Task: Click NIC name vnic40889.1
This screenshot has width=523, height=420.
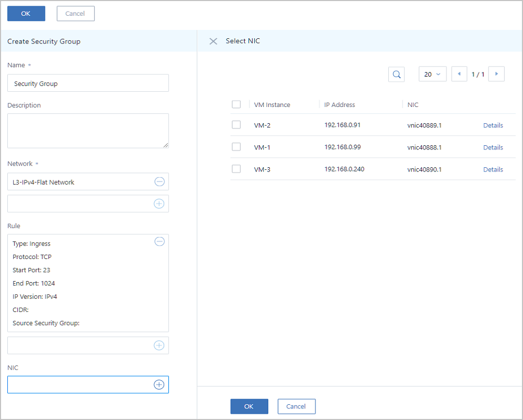Action: click(x=424, y=125)
